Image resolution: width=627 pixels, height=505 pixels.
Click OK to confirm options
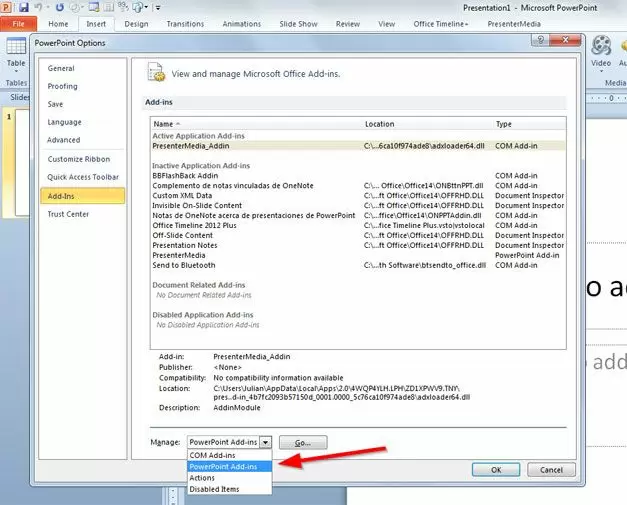click(x=496, y=470)
